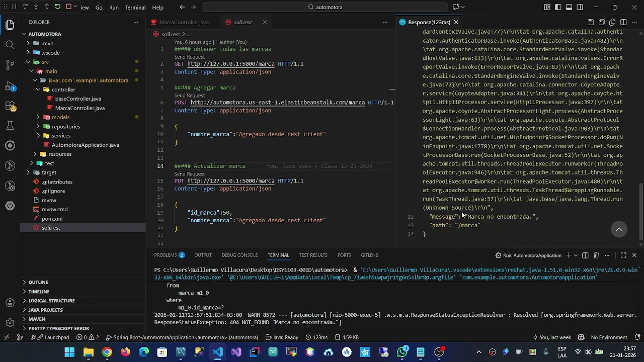Image resolution: width=644 pixels, height=362 pixels.
Task: Open the Extensions view in activity bar
Action: pos(10,106)
